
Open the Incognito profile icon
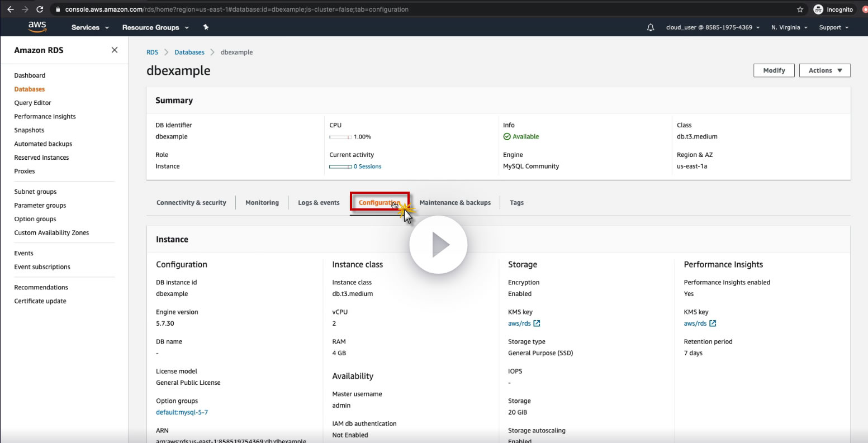818,9
